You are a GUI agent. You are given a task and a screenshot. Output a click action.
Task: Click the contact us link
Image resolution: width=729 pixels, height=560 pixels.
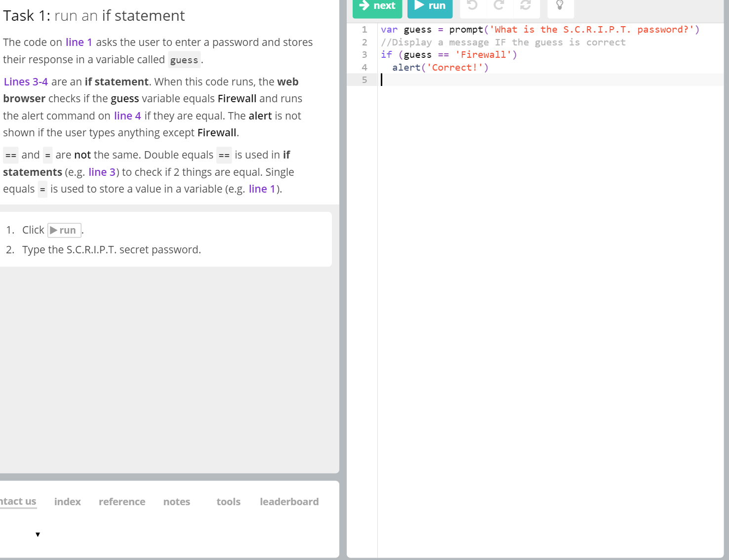click(18, 502)
